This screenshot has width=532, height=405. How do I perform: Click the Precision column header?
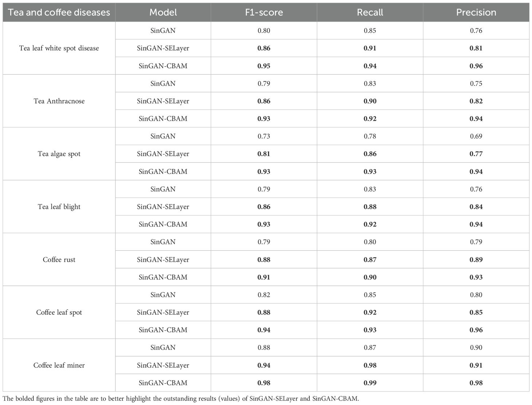coord(476,12)
